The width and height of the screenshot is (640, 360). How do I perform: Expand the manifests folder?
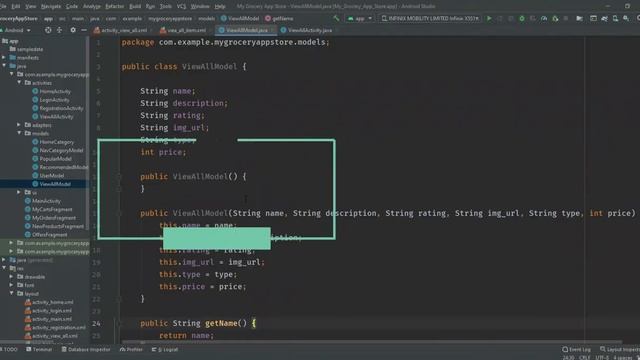click(4, 57)
